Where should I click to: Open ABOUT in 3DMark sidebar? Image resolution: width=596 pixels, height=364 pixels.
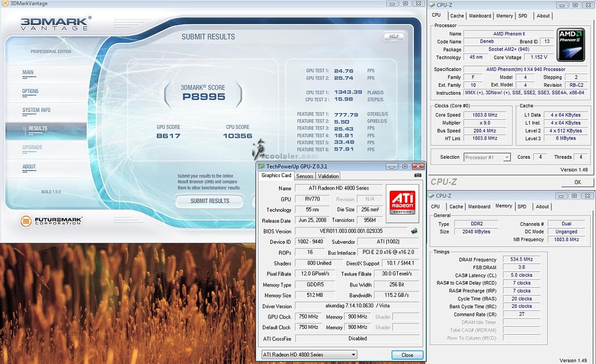pos(29,167)
